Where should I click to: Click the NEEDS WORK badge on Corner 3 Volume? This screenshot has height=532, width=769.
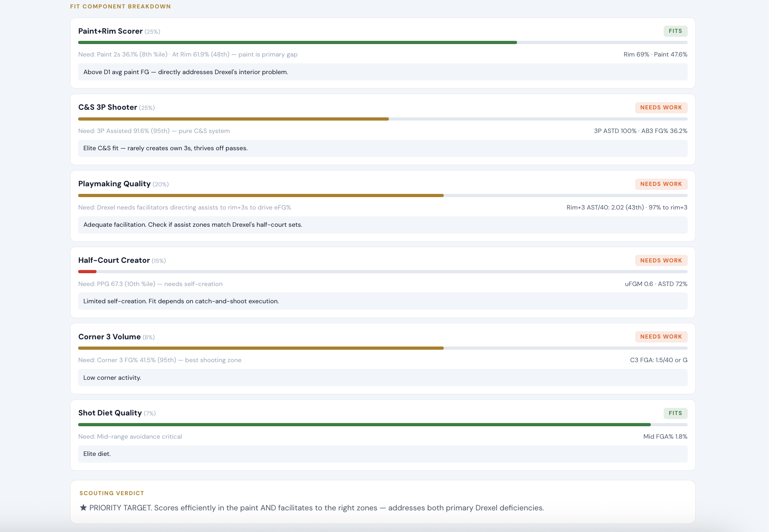pyautogui.click(x=661, y=337)
